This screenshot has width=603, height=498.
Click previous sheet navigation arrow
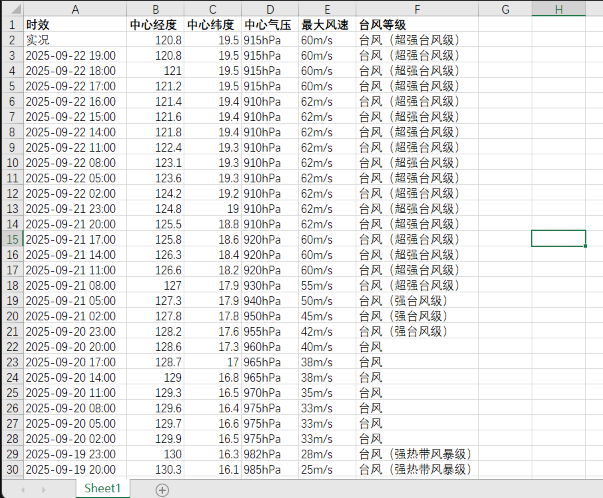23,490
